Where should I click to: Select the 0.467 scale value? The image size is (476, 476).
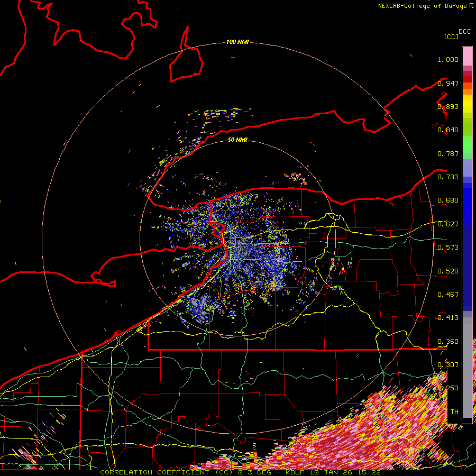448,295
